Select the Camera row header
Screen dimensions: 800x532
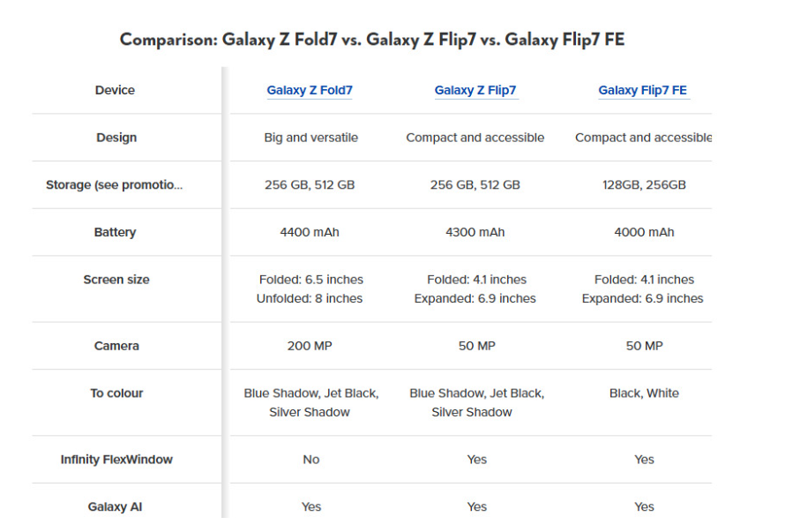coord(116,346)
